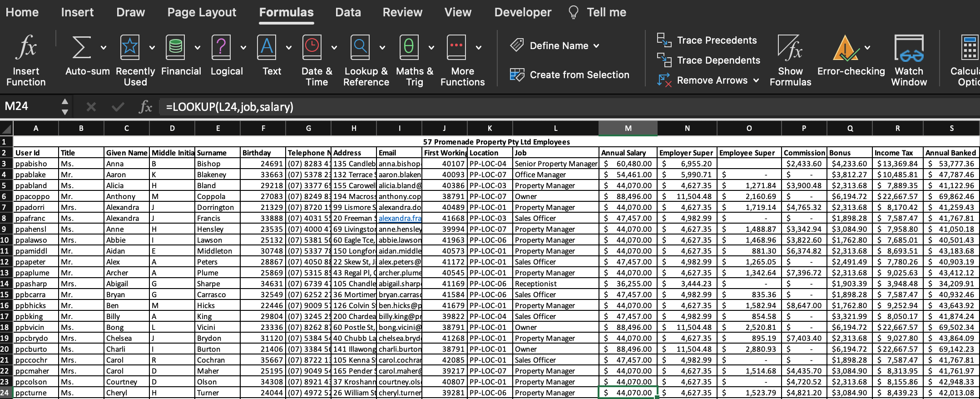
Task: Open Logical functions icon
Action: pyautogui.click(x=221, y=47)
